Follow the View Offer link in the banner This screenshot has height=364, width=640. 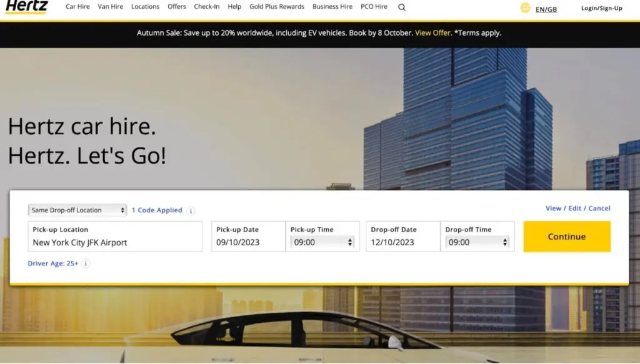[432, 33]
